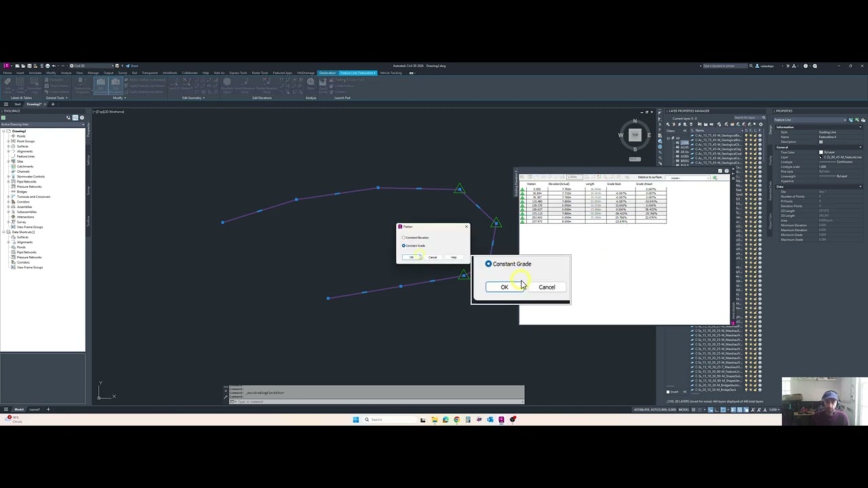Screen dimensions: 868x488
Task: Click Help in the Flatten dialog
Action: click(x=454, y=257)
